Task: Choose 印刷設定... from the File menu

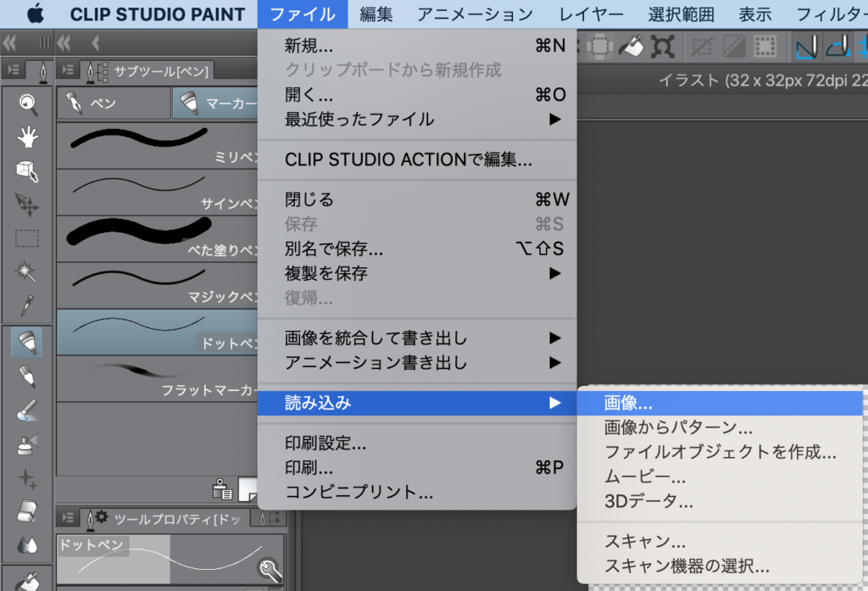Action: [x=417, y=443]
